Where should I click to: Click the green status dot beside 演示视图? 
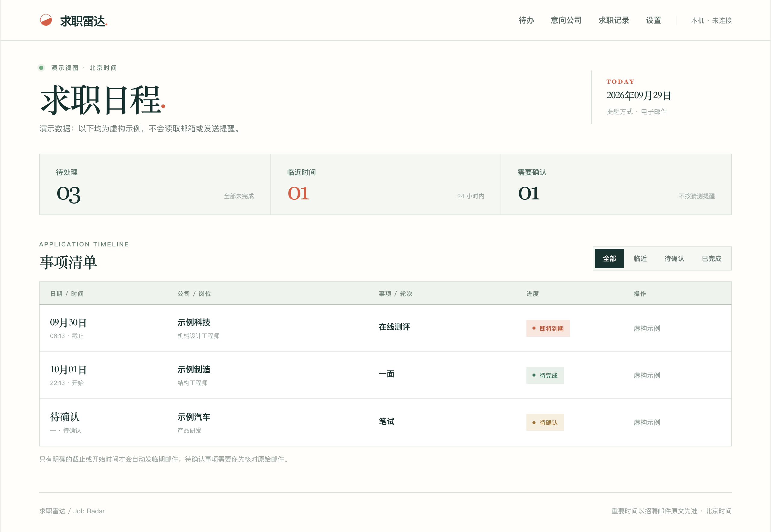tap(41, 68)
